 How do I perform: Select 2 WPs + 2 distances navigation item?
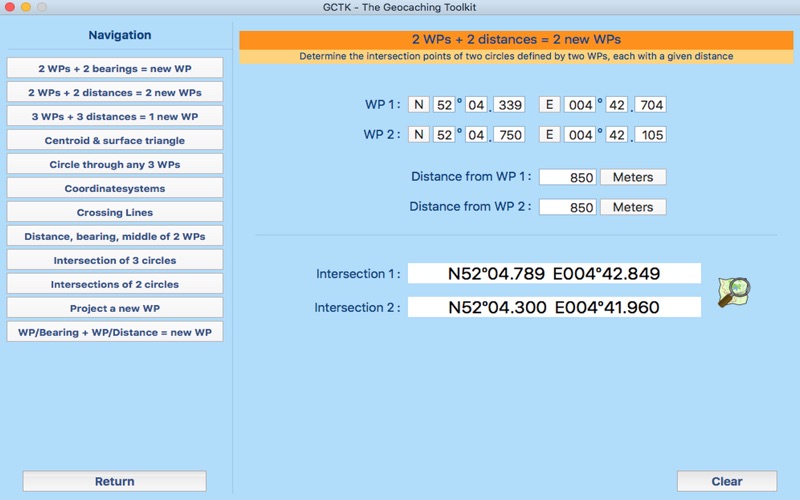click(115, 92)
